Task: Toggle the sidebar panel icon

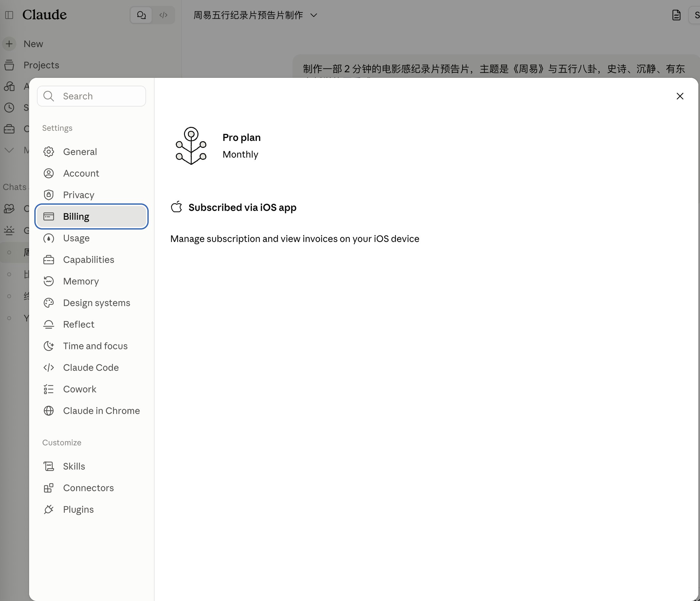Action: [9, 15]
